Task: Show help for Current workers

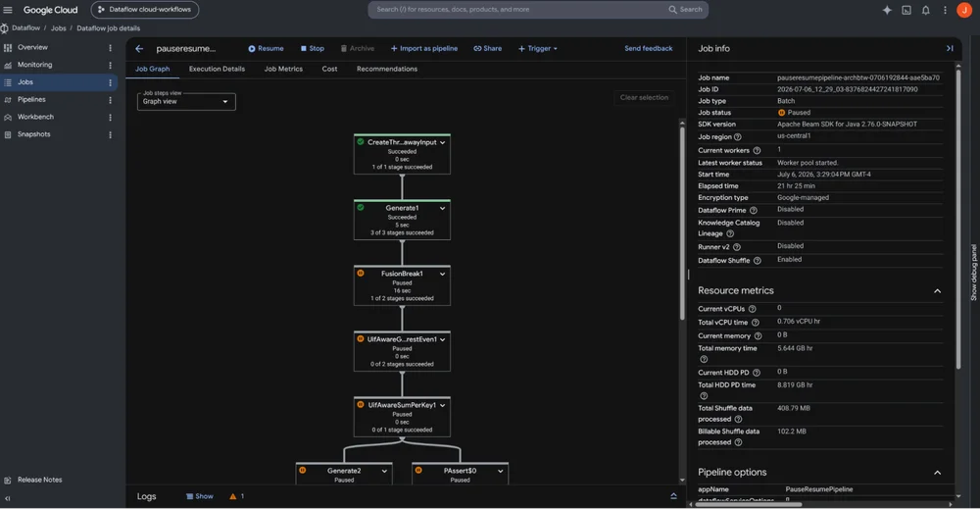Action: [x=757, y=151]
